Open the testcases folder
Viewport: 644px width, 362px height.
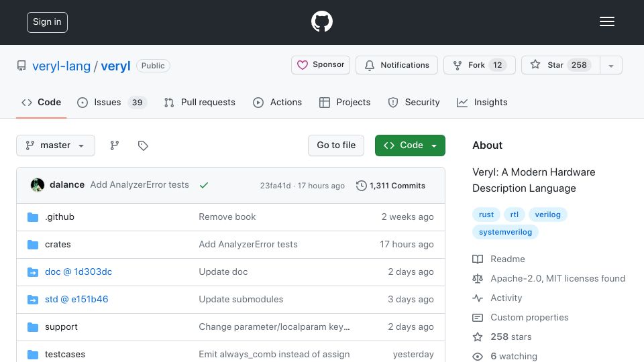[65, 354]
